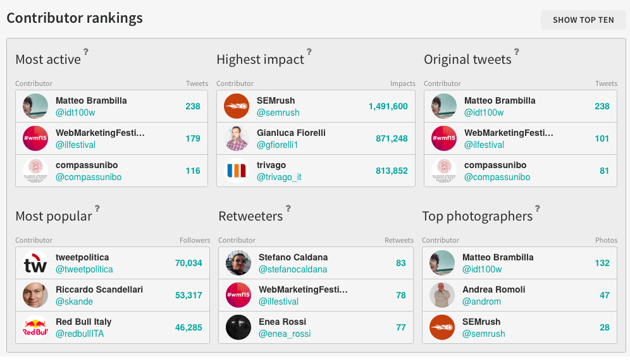Open help icon beside Retweeters
630x364 pixels.
288,209
